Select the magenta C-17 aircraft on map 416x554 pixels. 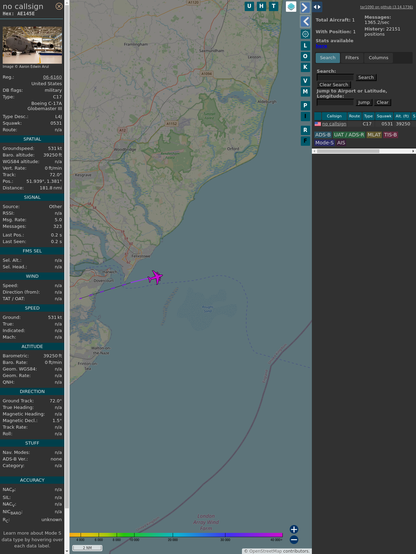155,277
